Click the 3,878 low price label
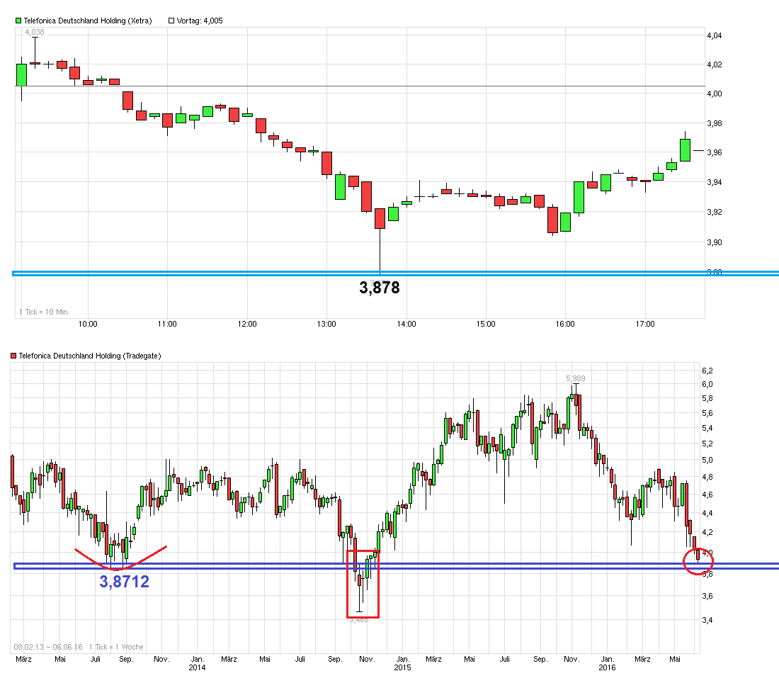Image resolution: width=779 pixels, height=700 pixels. point(380,288)
